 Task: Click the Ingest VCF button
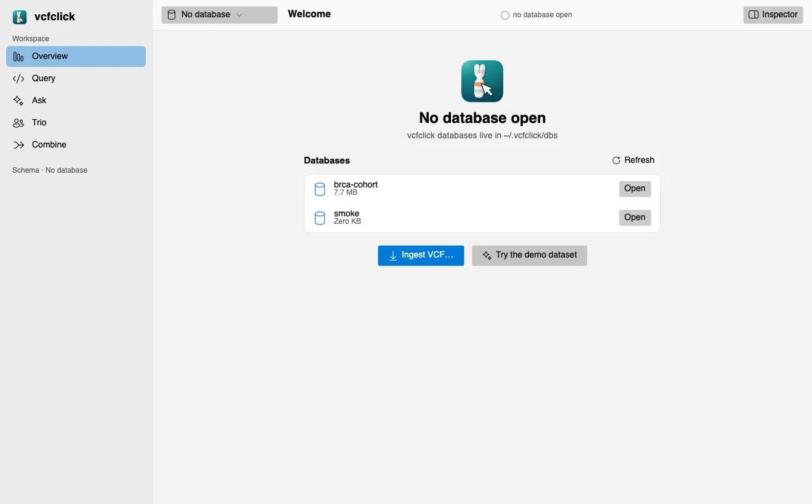coord(421,255)
